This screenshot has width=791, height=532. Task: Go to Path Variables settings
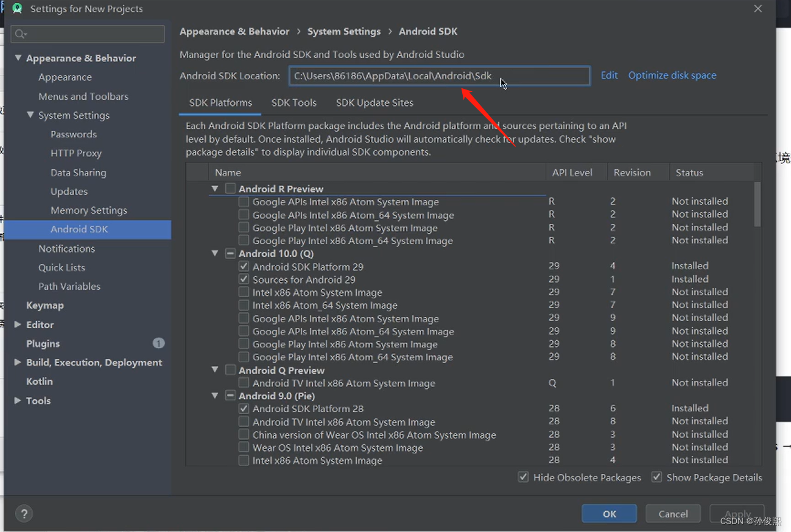(x=69, y=287)
